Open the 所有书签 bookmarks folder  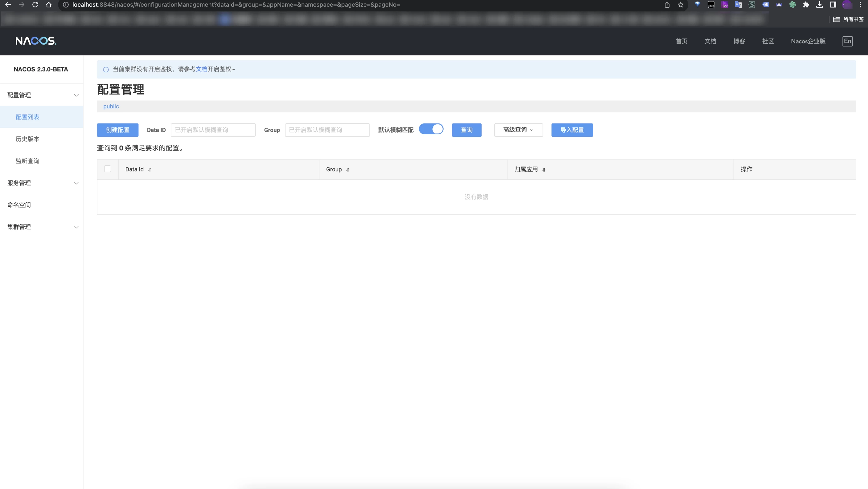849,19
